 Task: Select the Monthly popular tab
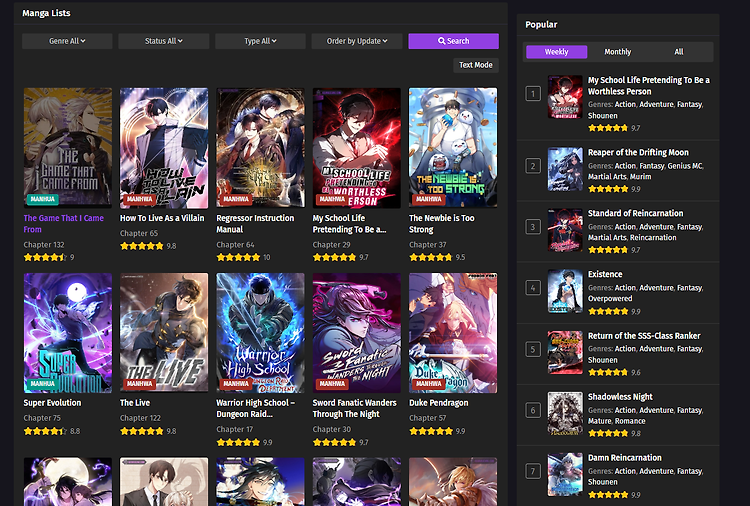(x=618, y=52)
